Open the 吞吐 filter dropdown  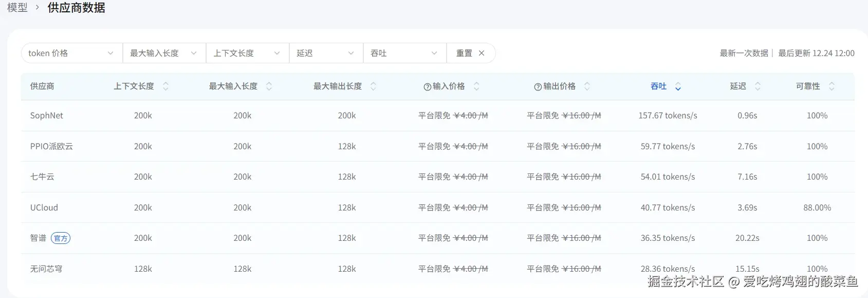[404, 53]
